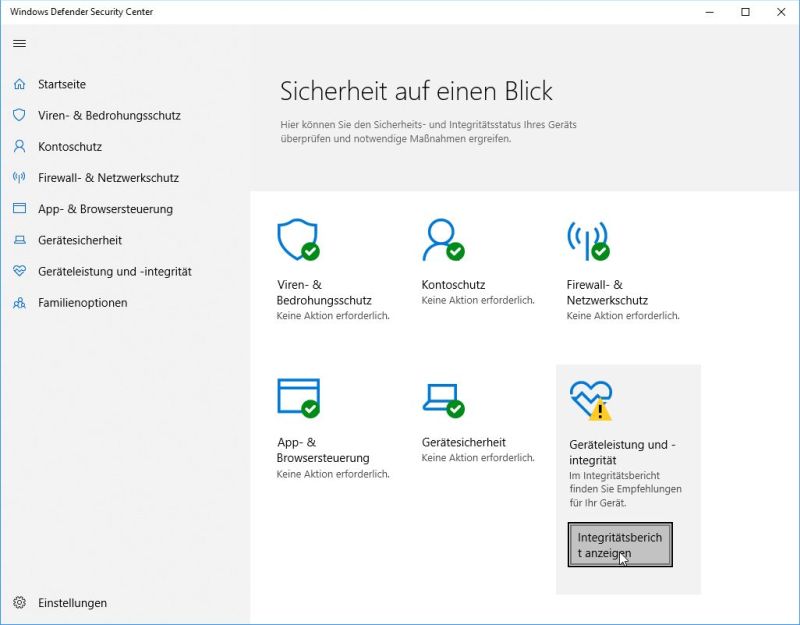The height and width of the screenshot is (625, 800).
Task: Click the Integritätsbericht anzeigen button
Action: (620, 544)
